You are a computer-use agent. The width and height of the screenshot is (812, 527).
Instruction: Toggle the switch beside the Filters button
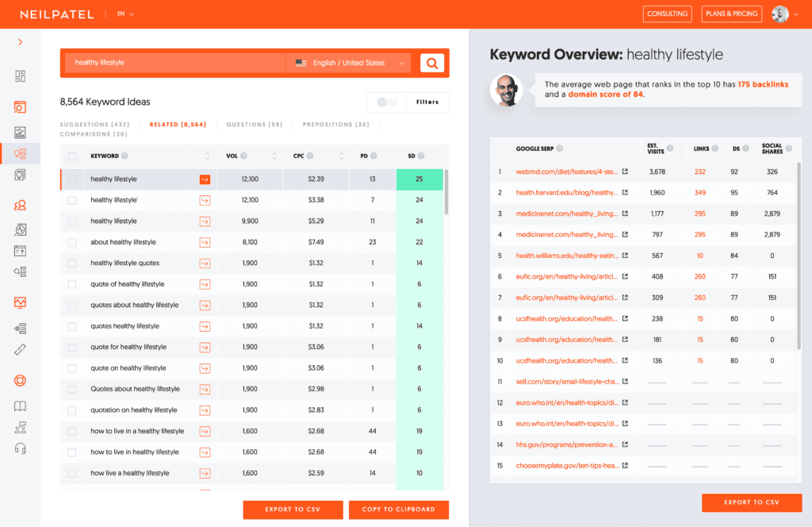pos(386,102)
